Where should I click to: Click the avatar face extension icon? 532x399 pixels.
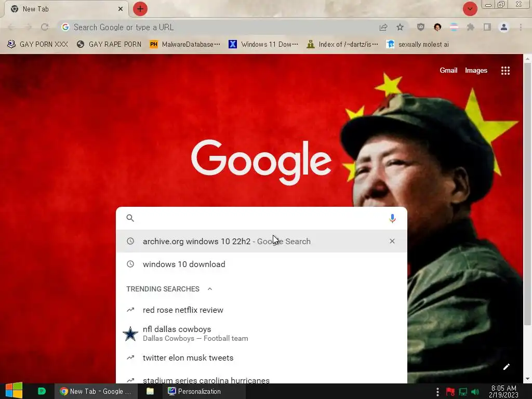(x=437, y=27)
